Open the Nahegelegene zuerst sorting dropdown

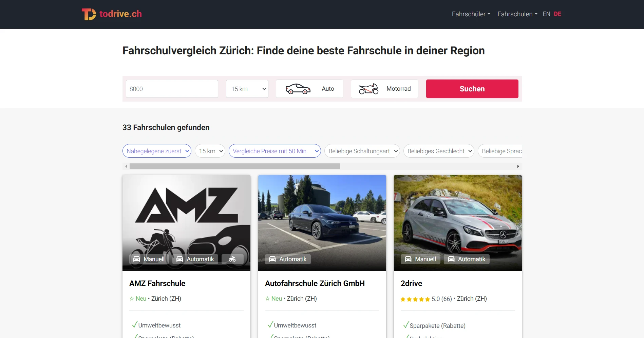(x=157, y=151)
